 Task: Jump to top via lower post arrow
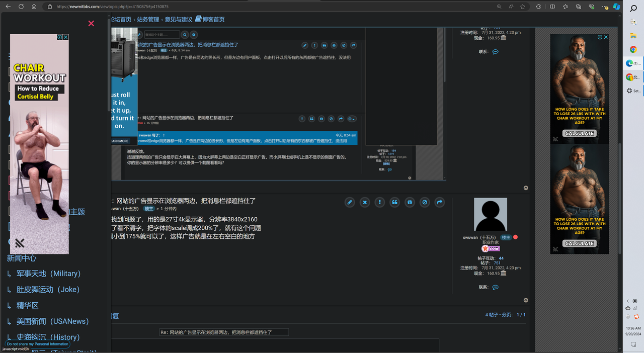pyautogui.click(x=526, y=300)
